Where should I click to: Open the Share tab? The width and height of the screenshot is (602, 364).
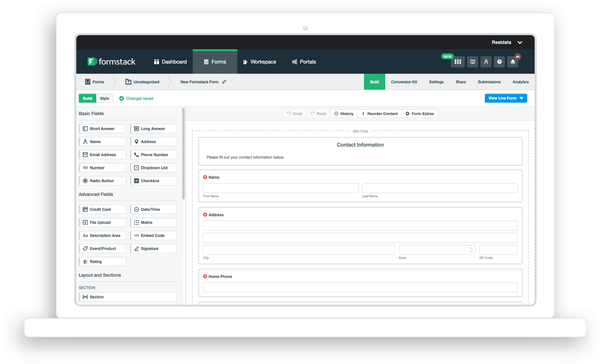click(x=461, y=82)
